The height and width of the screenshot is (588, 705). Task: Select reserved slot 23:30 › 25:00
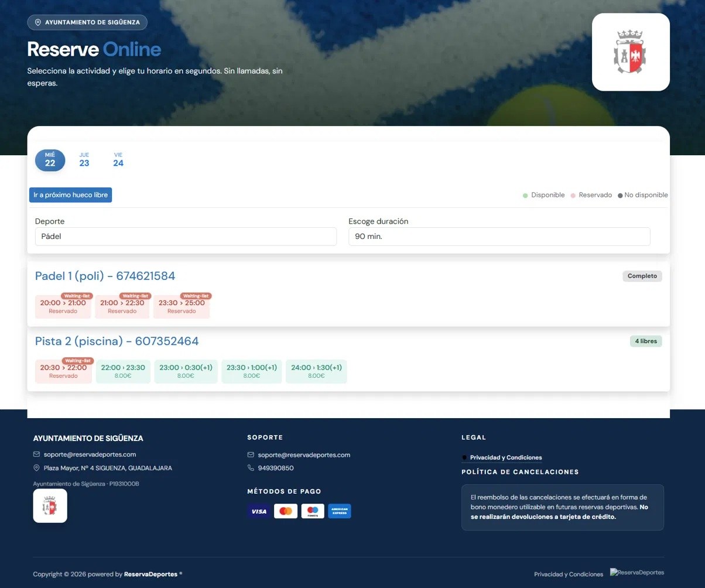click(182, 307)
